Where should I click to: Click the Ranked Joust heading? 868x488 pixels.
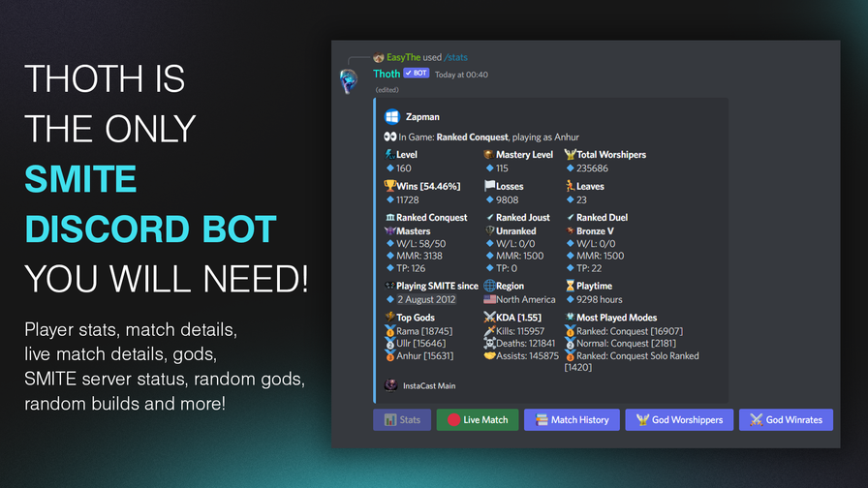point(522,218)
